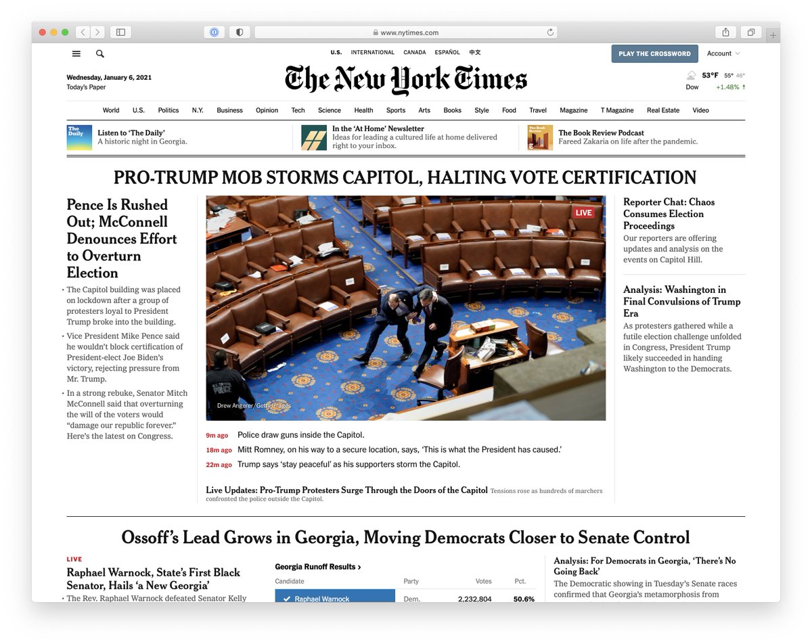Open Live Updates: Pro-Trump Protesters Surge link

click(347, 490)
